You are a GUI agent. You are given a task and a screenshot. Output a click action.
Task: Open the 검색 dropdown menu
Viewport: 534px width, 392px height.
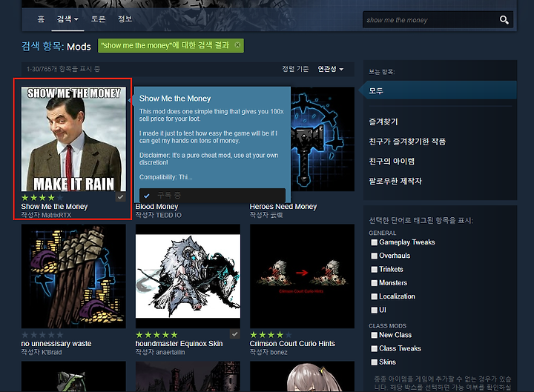(67, 19)
